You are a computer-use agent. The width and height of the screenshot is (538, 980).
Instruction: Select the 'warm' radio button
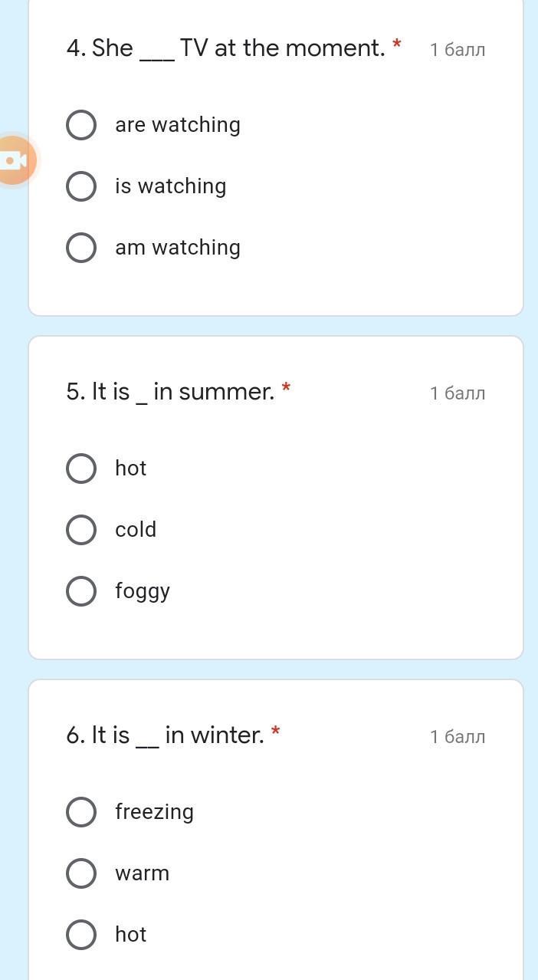coord(81,873)
